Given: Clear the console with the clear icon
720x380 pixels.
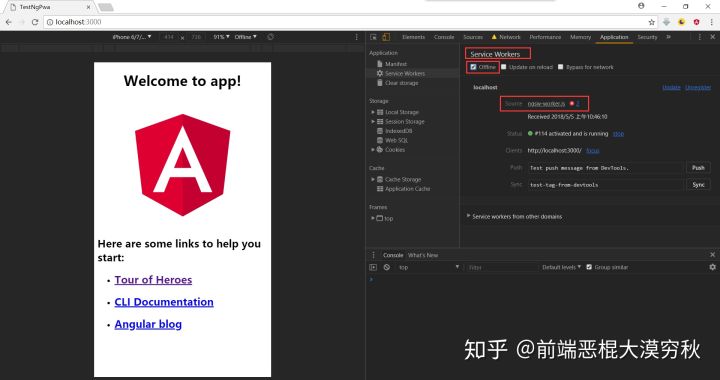Looking at the screenshot, I should click(387, 267).
